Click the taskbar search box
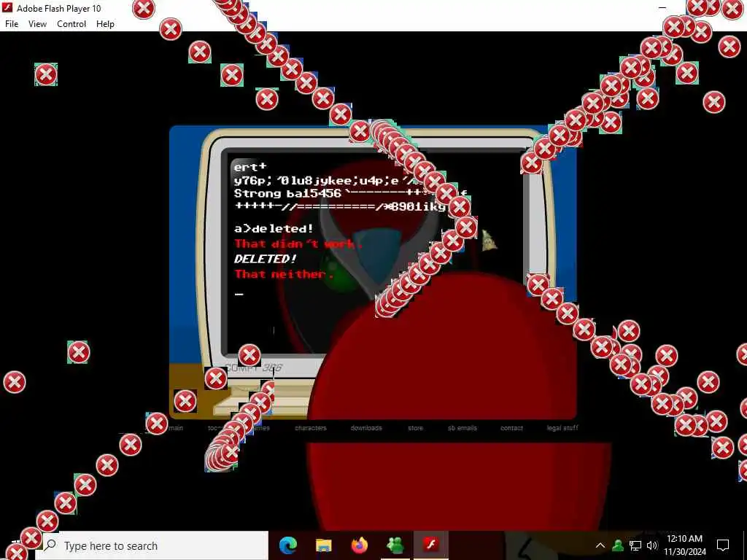 pos(152,545)
